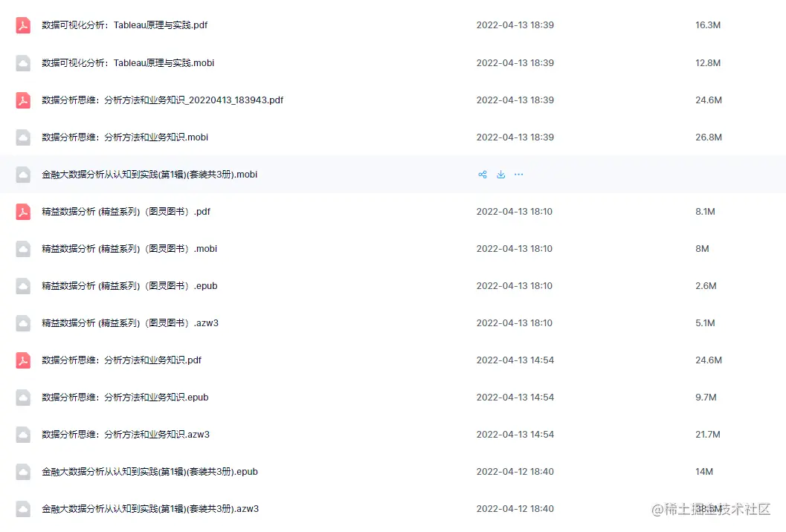The image size is (786, 532).
Task: Click file icon for 数据分析思维 .mobi row
Action: tap(23, 137)
